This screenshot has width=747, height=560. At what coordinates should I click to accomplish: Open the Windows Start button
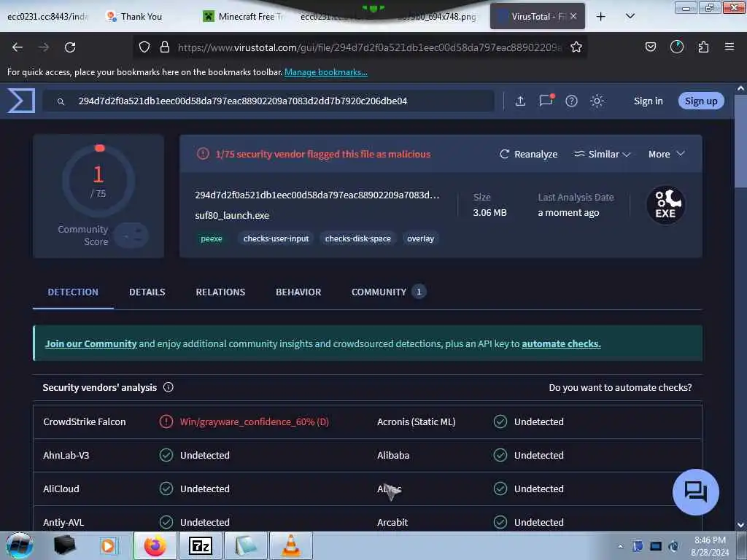tap(19, 545)
